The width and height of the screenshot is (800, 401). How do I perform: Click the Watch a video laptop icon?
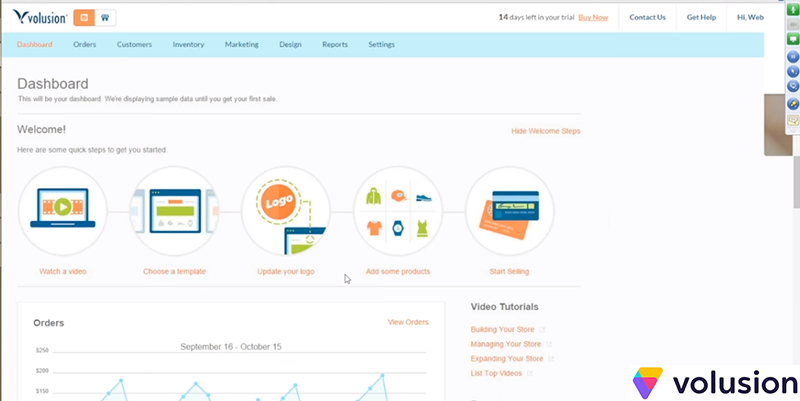[62, 211]
